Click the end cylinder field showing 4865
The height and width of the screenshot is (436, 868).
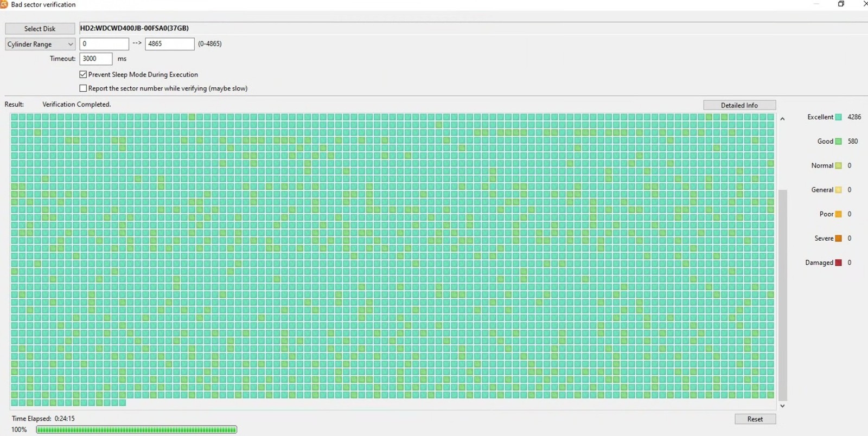point(169,44)
